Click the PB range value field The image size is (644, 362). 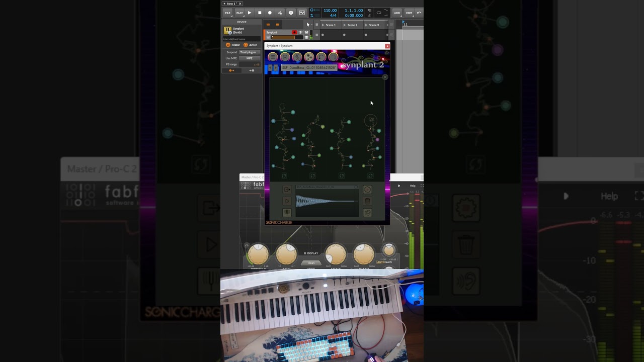coord(250,64)
